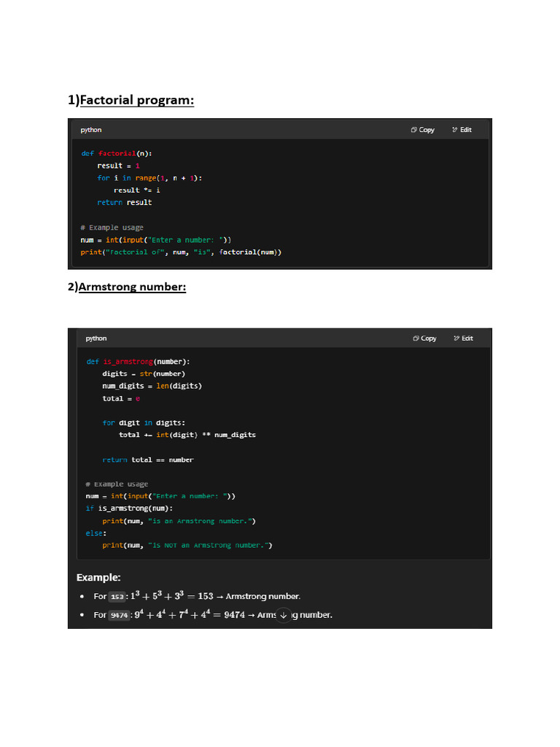Click the "if is_armstrong(num):" line
The height and width of the screenshot is (747, 560).
pyautogui.click(x=130, y=508)
